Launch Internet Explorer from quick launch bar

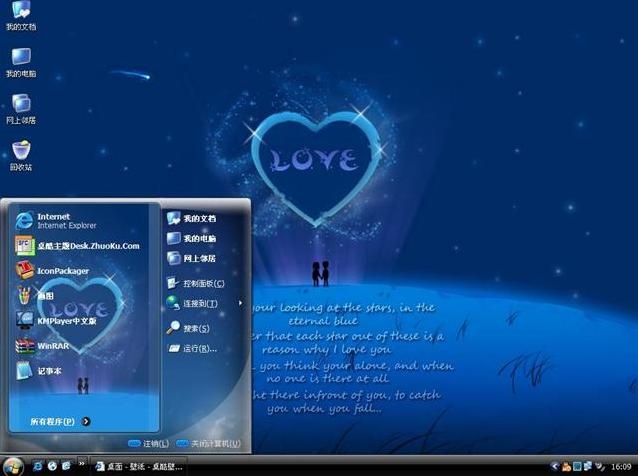point(37,466)
